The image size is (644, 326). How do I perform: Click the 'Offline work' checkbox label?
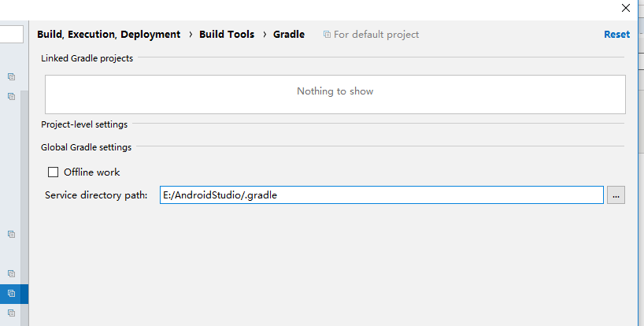tap(91, 172)
